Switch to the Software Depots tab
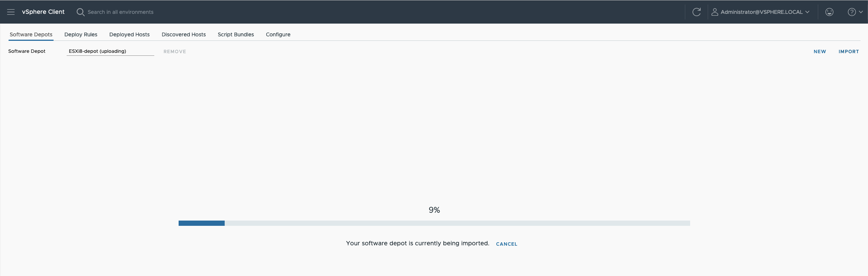The height and width of the screenshot is (276, 868). [x=31, y=34]
